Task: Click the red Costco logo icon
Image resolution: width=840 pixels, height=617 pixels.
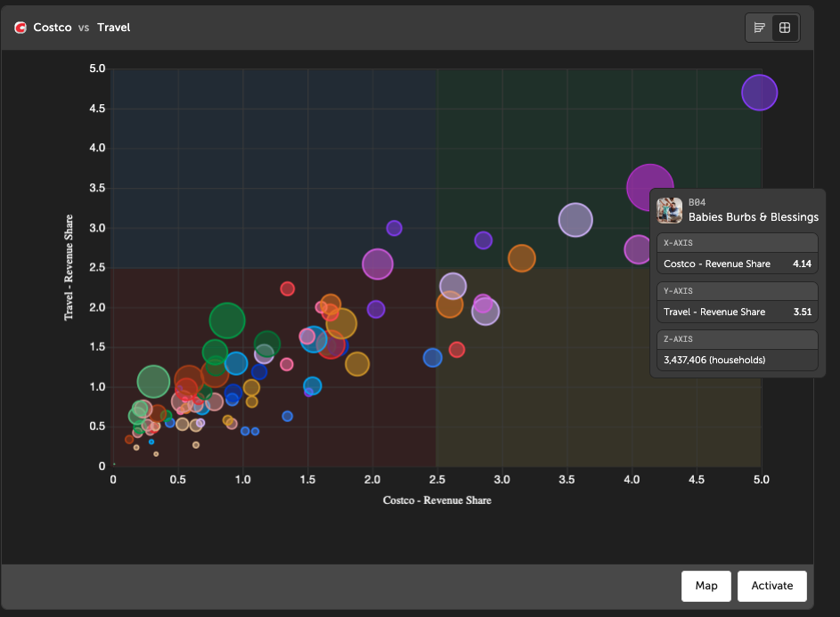Action: tap(20, 28)
